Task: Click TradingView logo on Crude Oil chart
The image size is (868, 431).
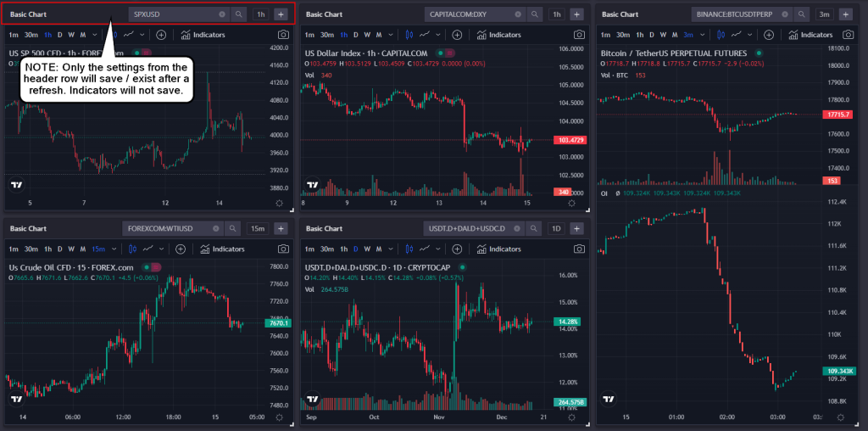Action: coord(17,399)
